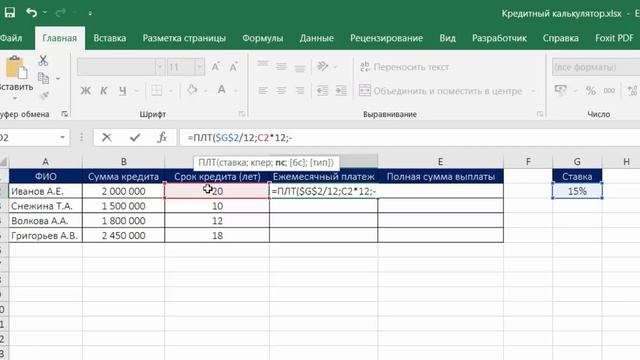Switch to the Разметка страницы tab

pos(184,38)
